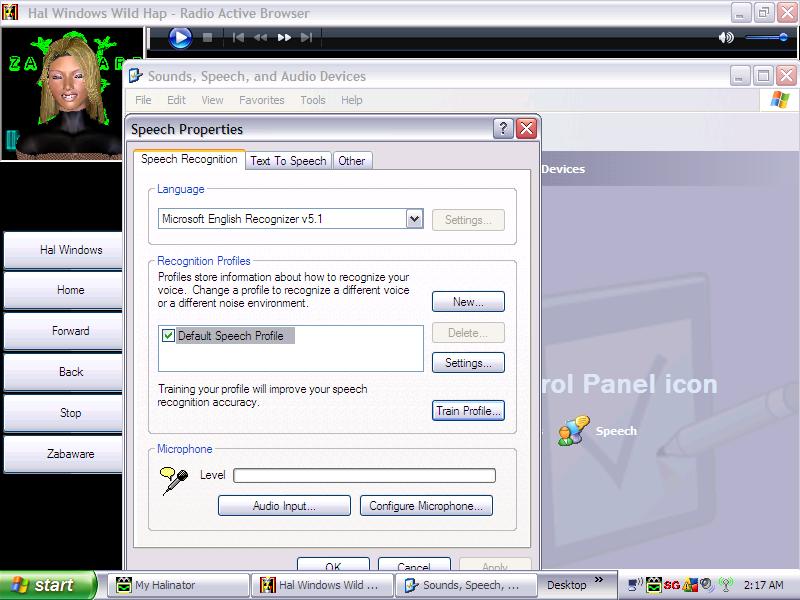The image size is (800, 600).
Task: Switch to Hal Windows Wild taskbar window
Action: coord(322,585)
